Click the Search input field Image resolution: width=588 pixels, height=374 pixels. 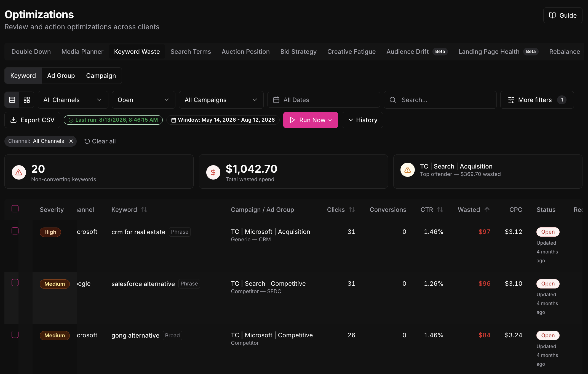pos(440,100)
